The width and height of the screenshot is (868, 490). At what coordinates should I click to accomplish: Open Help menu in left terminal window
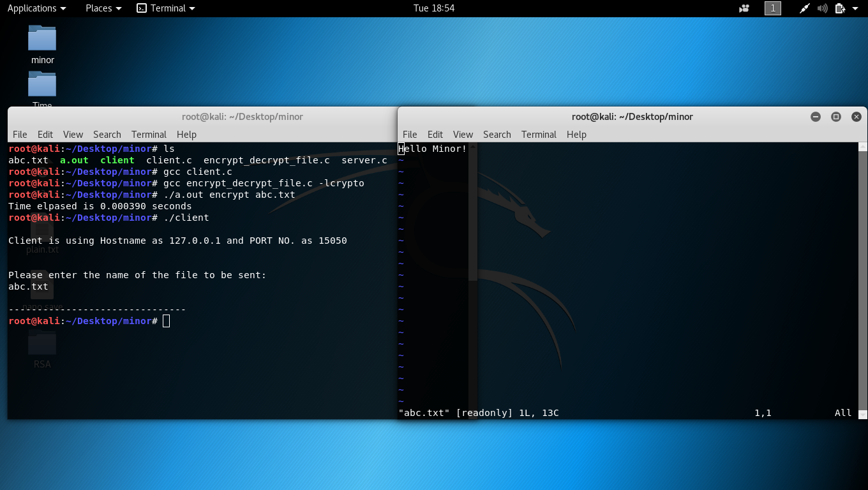coord(186,134)
